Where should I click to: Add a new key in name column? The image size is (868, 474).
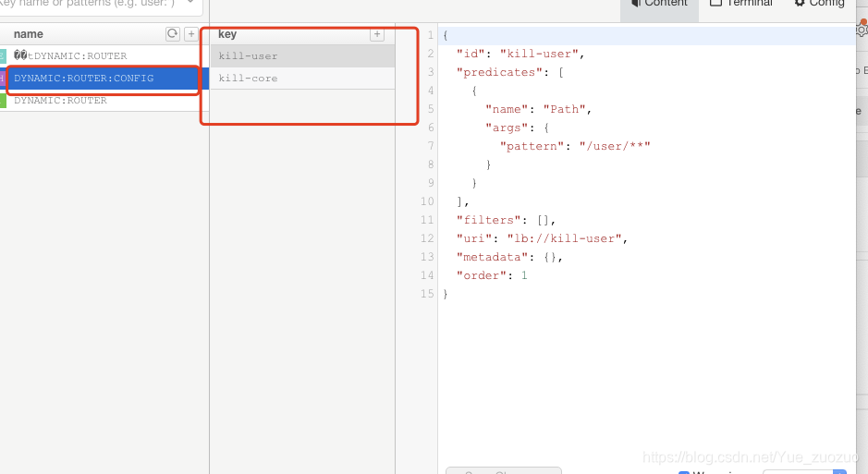pyautogui.click(x=191, y=34)
